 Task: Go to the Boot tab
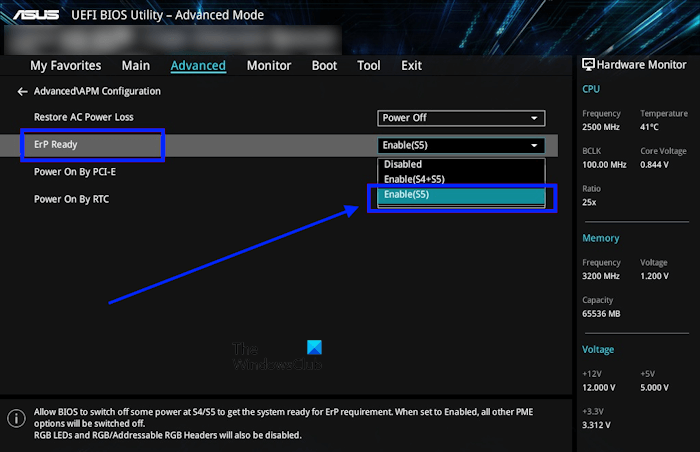point(324,66)
